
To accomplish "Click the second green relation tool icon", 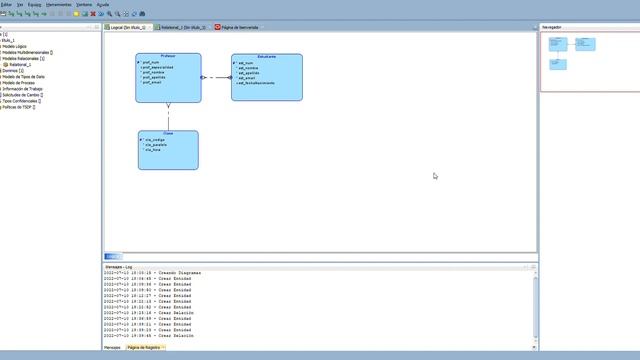I will pos(19,14).
